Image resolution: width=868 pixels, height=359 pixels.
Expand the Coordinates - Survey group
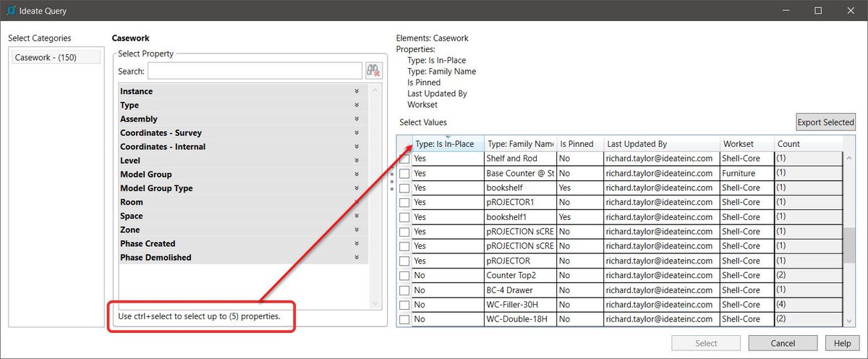click(x=357, y=132)
